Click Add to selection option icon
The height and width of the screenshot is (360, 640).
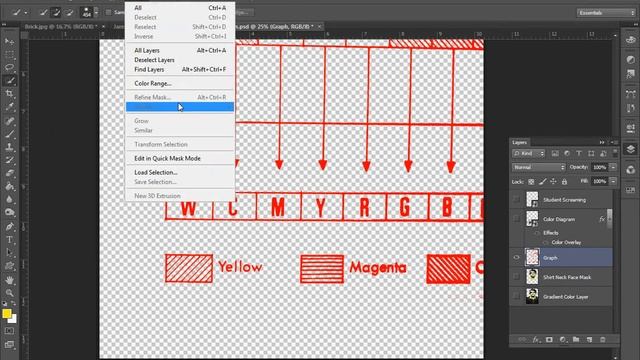tap(56, 13)
